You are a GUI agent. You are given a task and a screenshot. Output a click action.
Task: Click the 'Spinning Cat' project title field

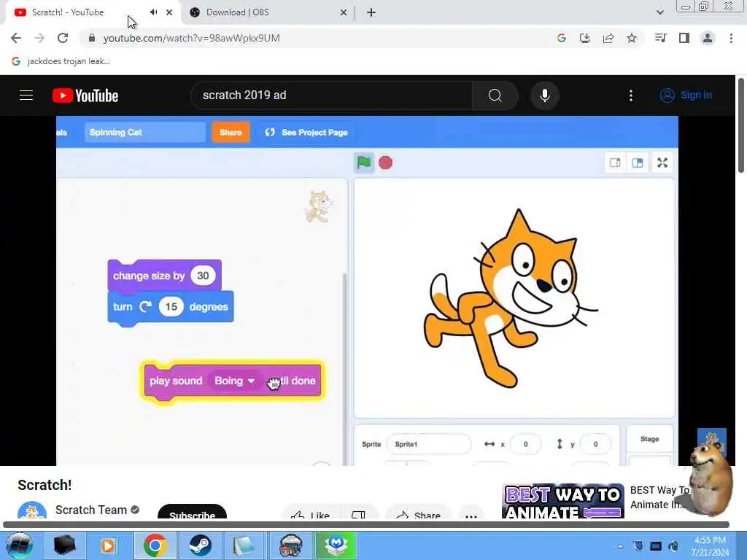[145, 133]
